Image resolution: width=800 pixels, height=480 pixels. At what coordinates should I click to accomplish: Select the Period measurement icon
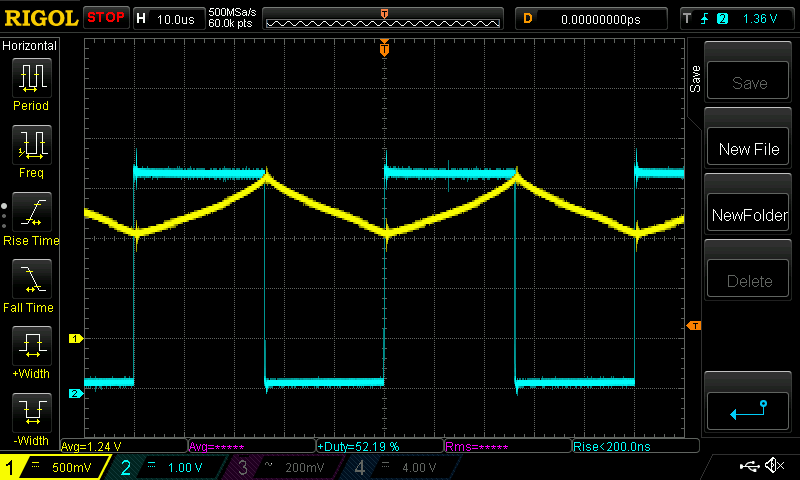[31, 81]
